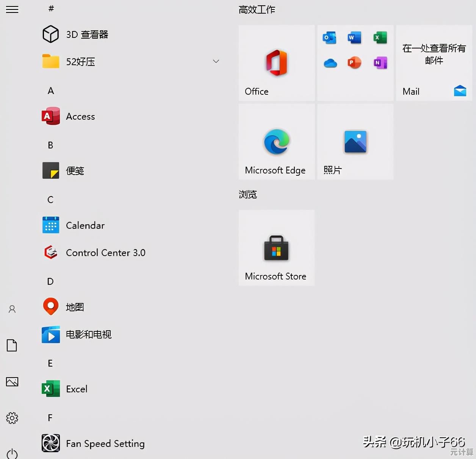Jump via the letter D header
The height and width of the screenshot is (459, 476).
click(x=50, y=282)
